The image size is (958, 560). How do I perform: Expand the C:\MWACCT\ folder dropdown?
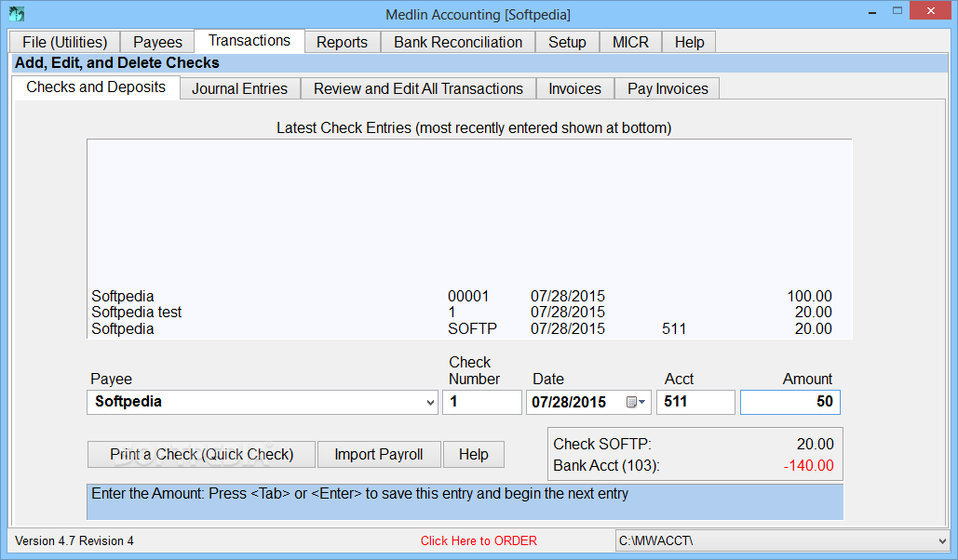coord(941,541)
